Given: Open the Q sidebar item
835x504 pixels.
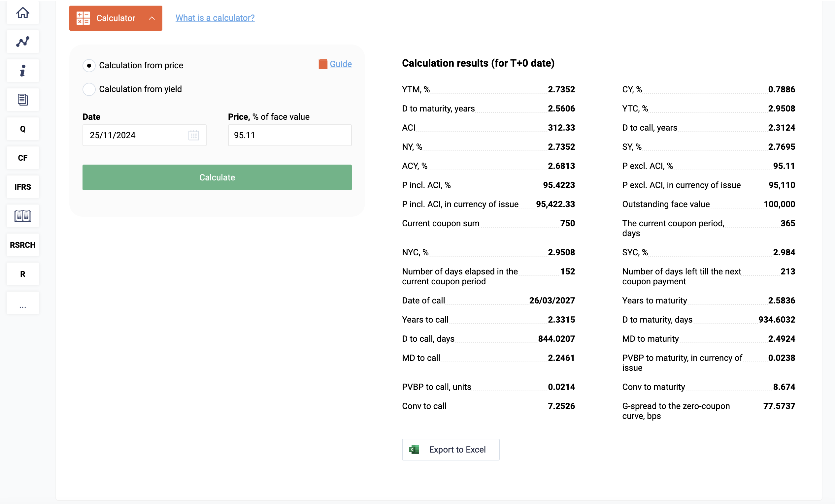Looking at the screenshot, I should [23, 129].
